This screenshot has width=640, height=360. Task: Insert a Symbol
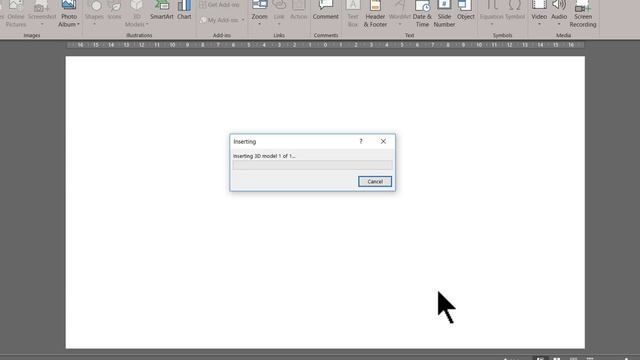point(515,11)
